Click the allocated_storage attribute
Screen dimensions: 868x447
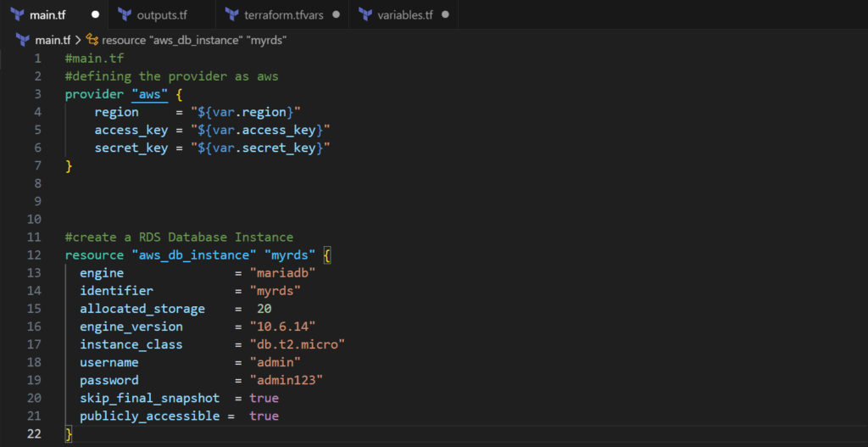pyautogui.click(x=142, y=309)
